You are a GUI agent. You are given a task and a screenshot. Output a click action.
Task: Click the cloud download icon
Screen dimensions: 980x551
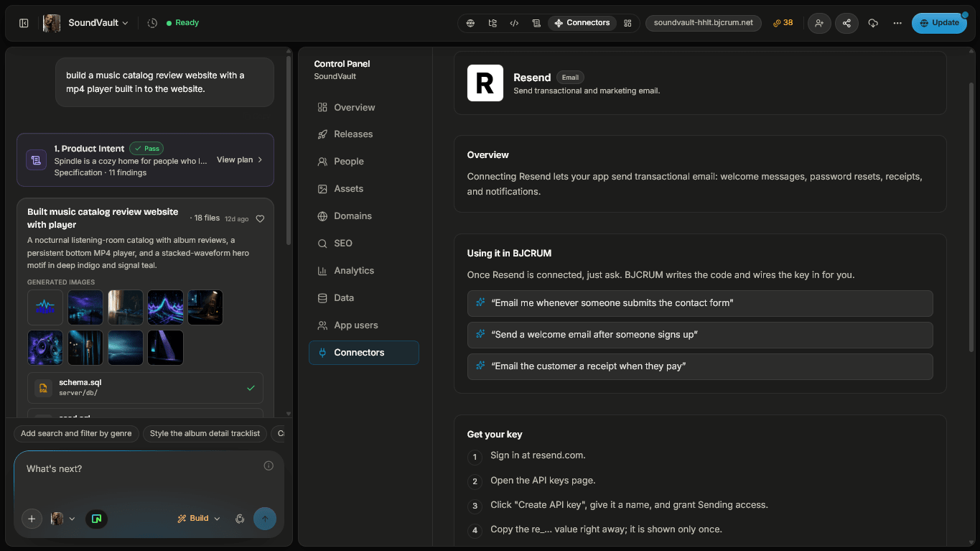873,23
